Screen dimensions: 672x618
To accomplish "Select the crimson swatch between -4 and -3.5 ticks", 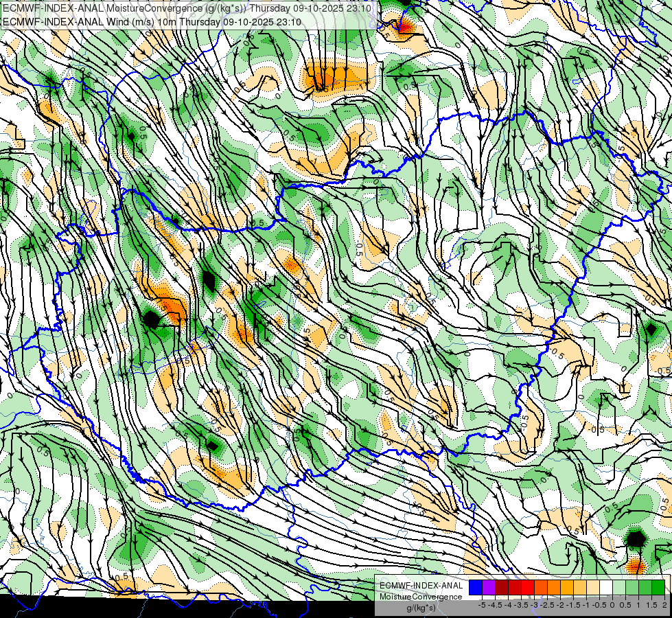I will pos(515,587).
